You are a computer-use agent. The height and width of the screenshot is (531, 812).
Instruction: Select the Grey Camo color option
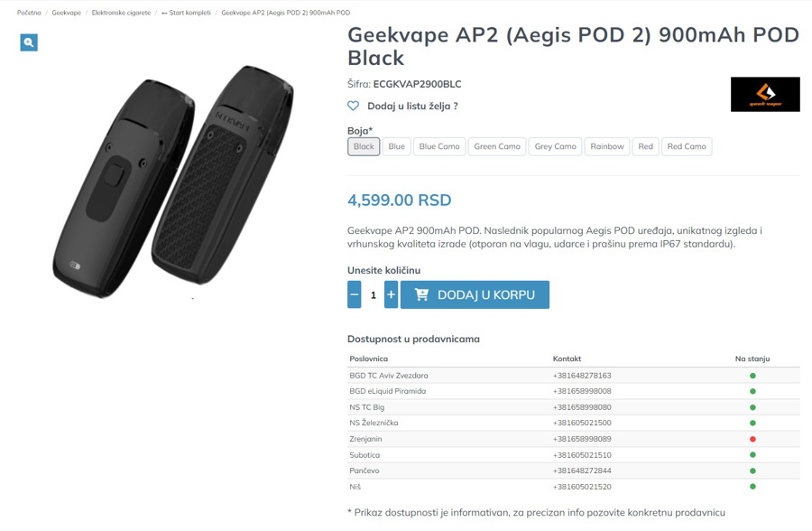[x=555, y=146]
